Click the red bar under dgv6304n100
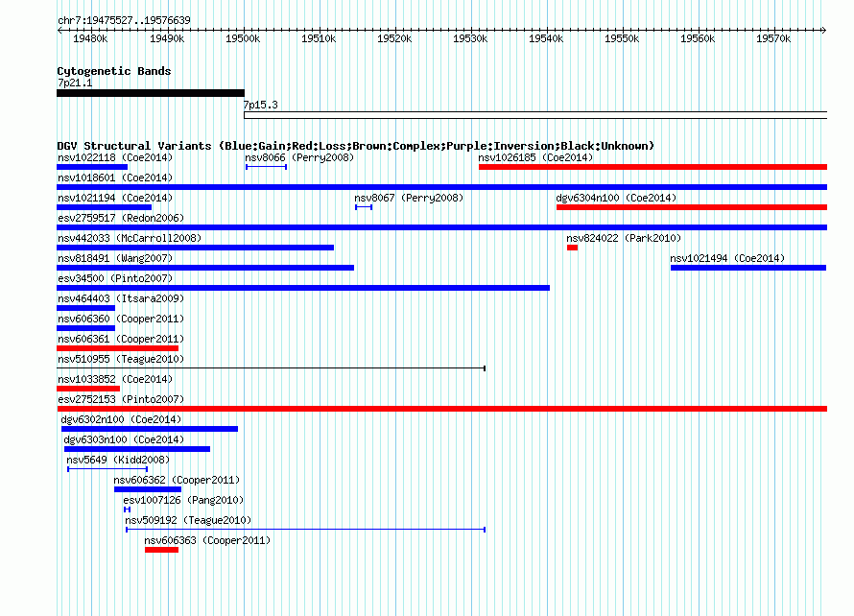Image resolution: width=854 pixels, height=616 pixels. pyautogui.click(x=692, y=207)
